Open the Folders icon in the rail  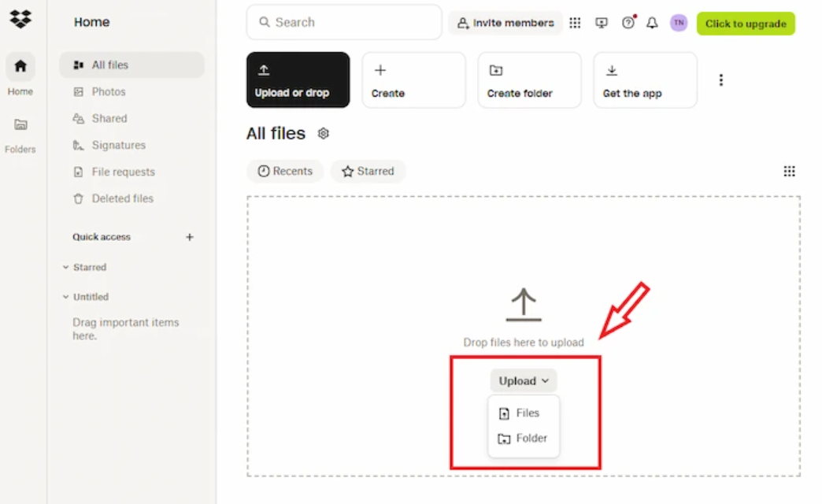pos(20,125)
